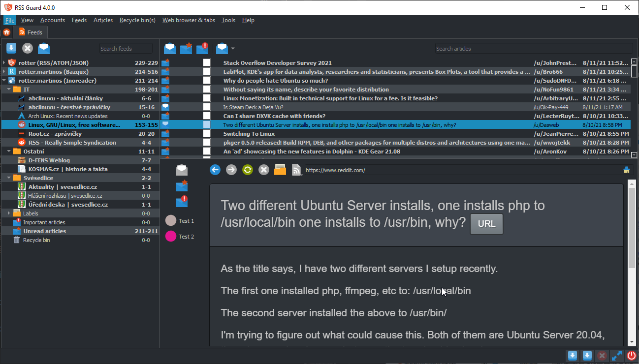Click the orange folder icon in browser toolbar

[280, 170]
